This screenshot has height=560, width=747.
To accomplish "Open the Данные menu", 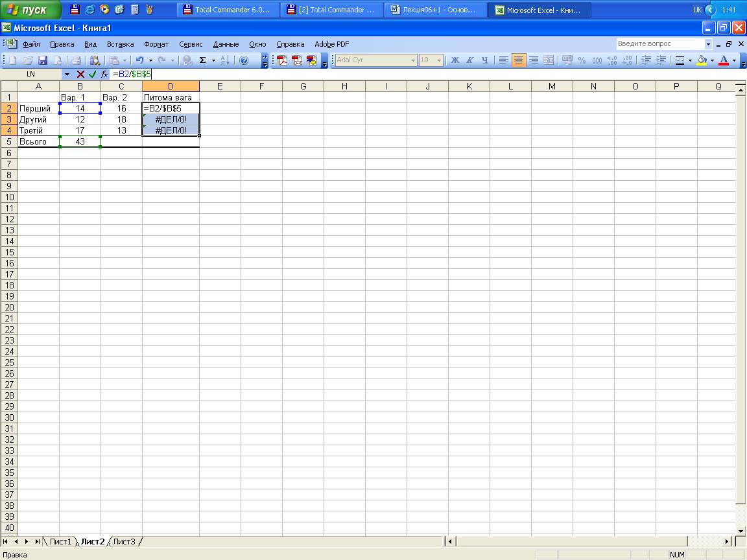I will point(226,44).
